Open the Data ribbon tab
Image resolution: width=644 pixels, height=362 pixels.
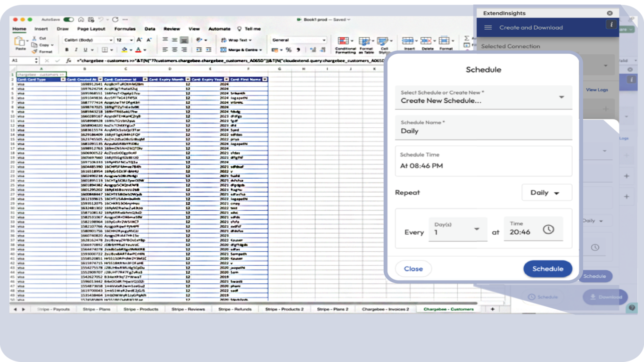150,29
